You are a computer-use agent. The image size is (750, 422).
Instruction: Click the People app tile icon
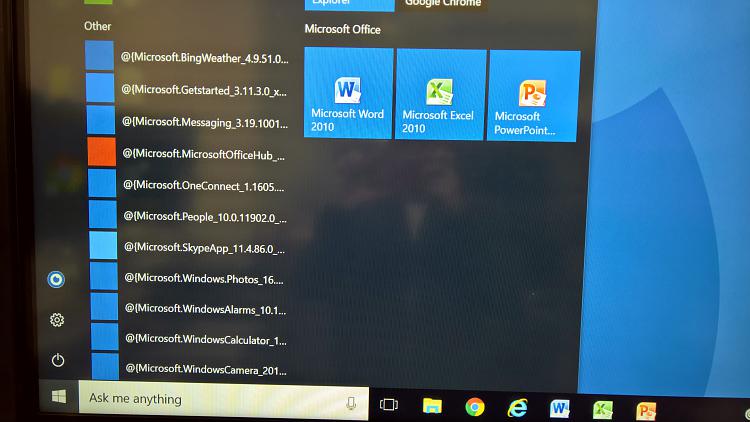(x=102, y=214)
